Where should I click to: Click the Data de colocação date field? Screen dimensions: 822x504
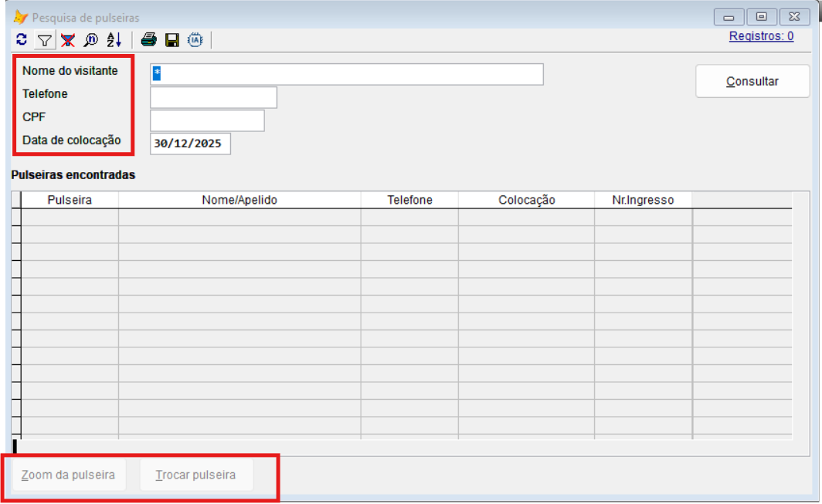tap(190, 144)
